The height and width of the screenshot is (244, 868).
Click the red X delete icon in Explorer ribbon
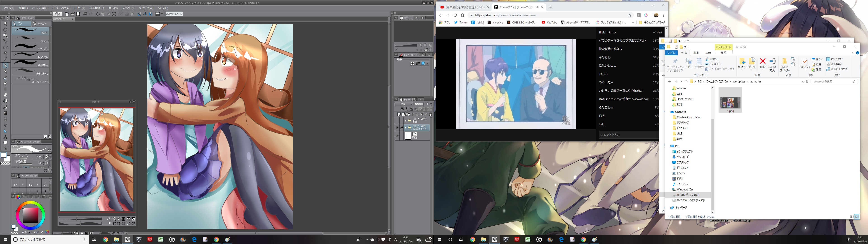[x=763, y=61]
